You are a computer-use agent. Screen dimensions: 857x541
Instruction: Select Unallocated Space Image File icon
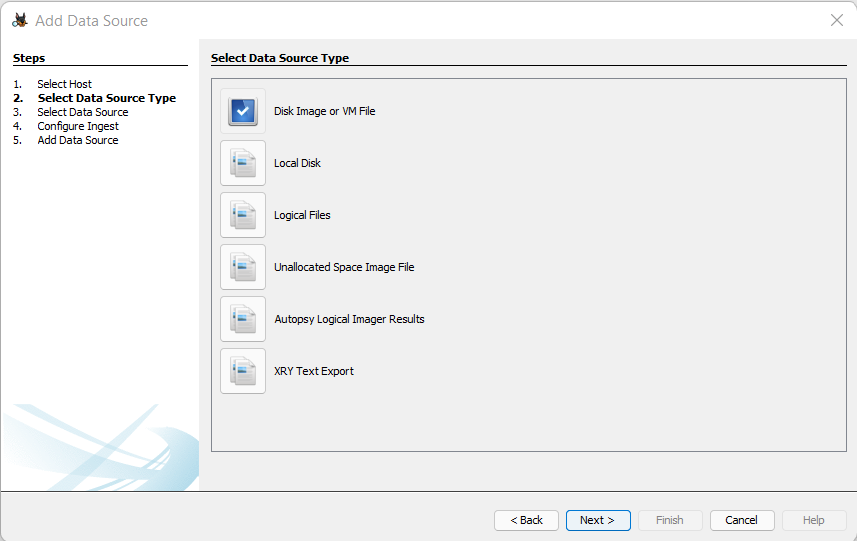click(243, 267)
